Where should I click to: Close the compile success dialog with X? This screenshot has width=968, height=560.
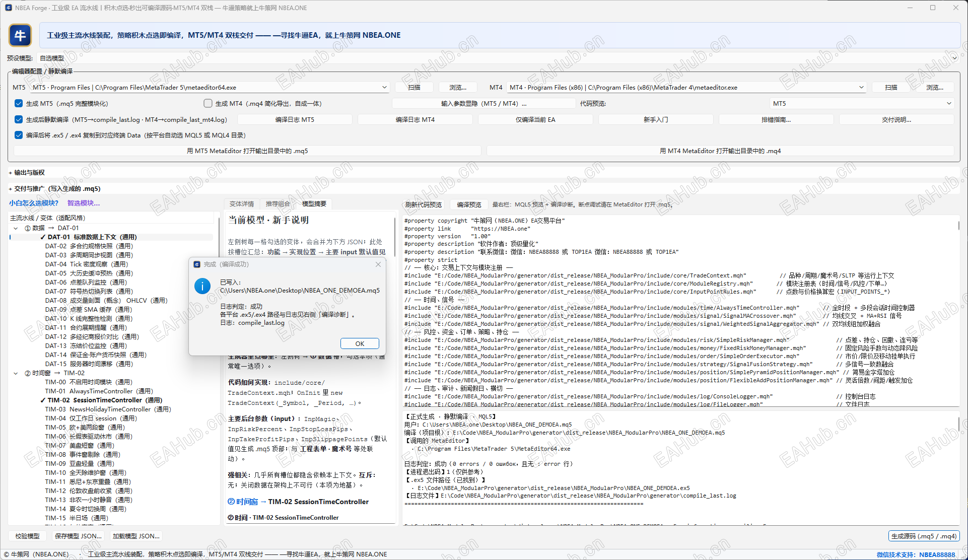(x=378, y=264)
